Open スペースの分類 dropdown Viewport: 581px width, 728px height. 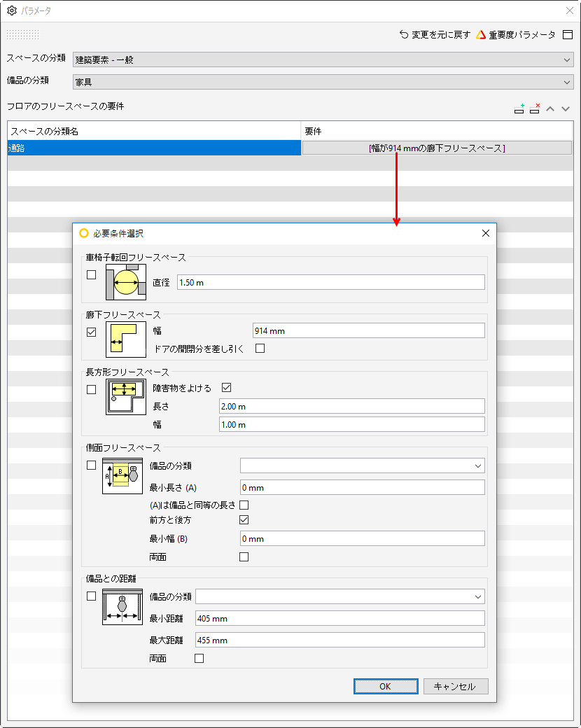(x=323, y=59)
